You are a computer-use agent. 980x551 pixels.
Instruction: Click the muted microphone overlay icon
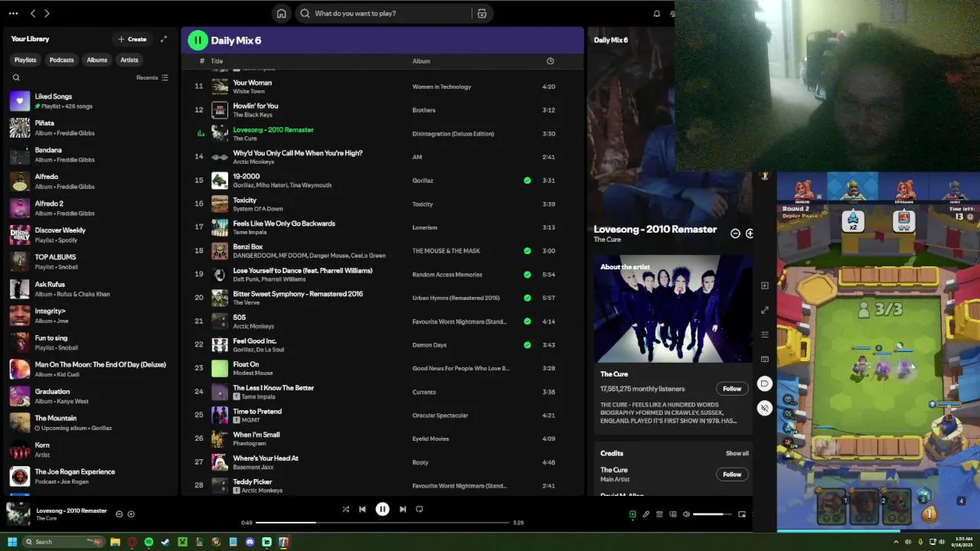coord(764,408)
